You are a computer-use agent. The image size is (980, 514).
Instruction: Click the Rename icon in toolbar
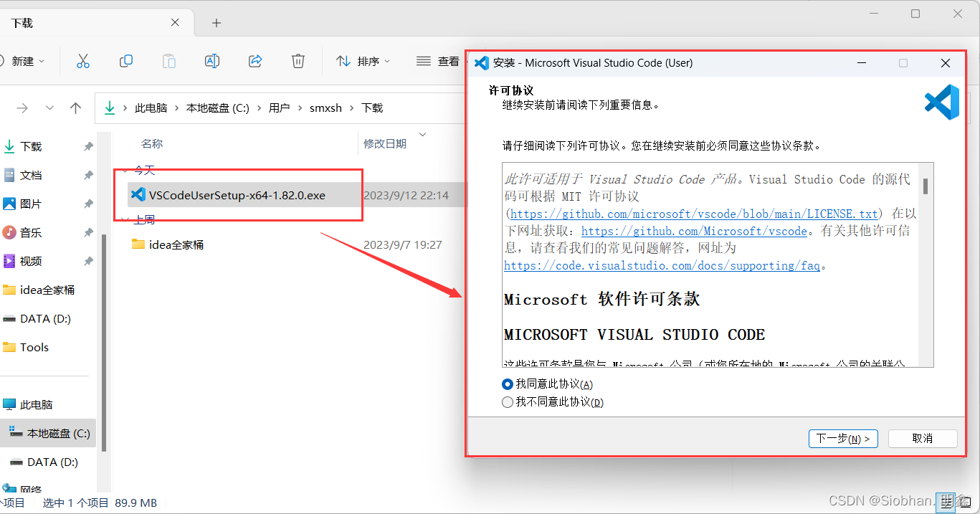(x=212, y=62)
